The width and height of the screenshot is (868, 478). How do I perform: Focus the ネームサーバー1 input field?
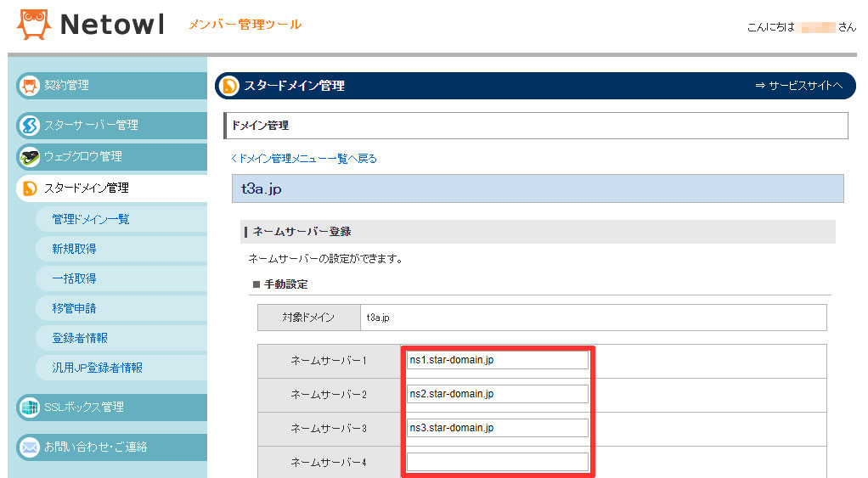[497, 360]
